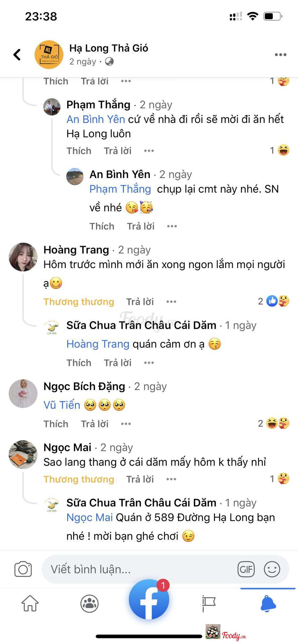Open more options under Phạm Thắng's comment
Screen dimensions: 298x644
149,151
